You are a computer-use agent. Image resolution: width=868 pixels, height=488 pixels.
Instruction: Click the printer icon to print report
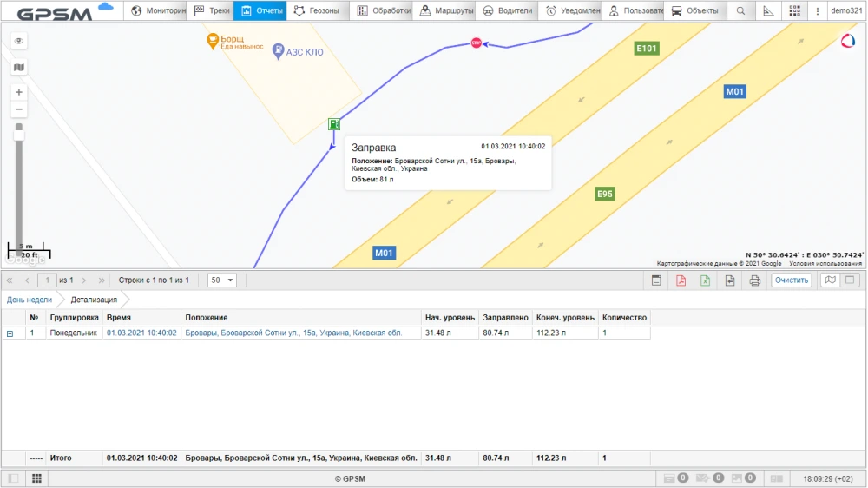[x=754, y=280]
